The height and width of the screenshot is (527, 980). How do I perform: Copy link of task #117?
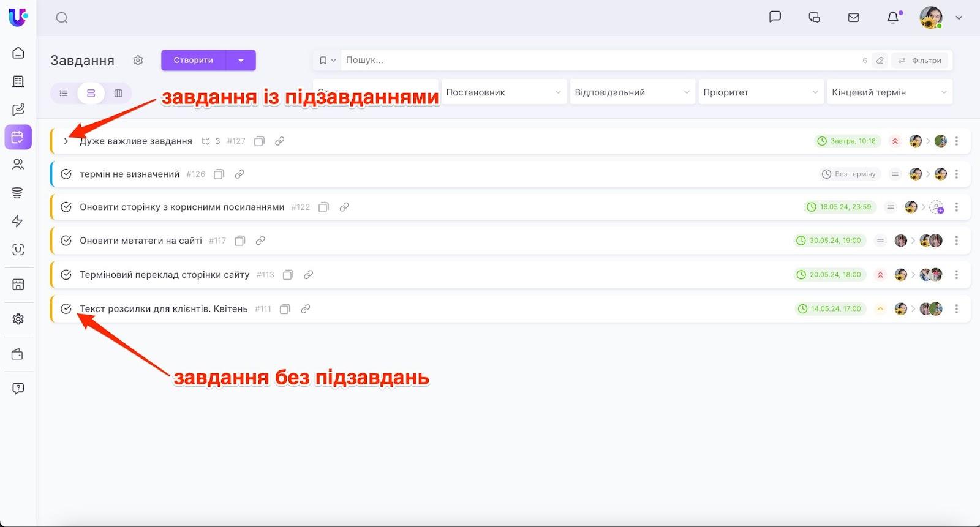pyautogui.click(x=260, y=241)
